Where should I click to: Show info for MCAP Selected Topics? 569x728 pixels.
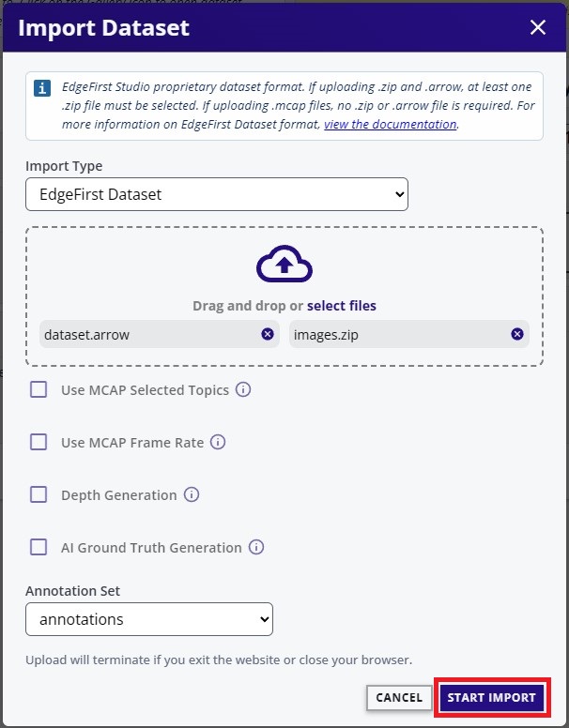243,389
